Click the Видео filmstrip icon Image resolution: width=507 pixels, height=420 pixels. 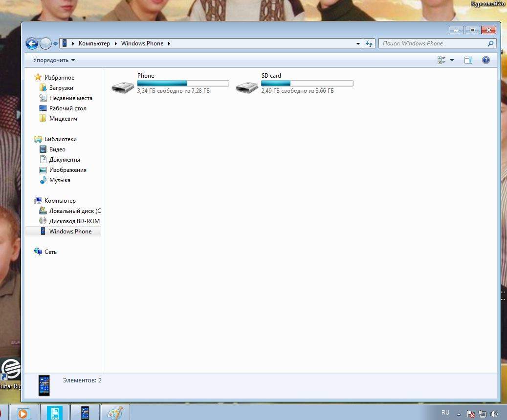[x=43, y=149]
